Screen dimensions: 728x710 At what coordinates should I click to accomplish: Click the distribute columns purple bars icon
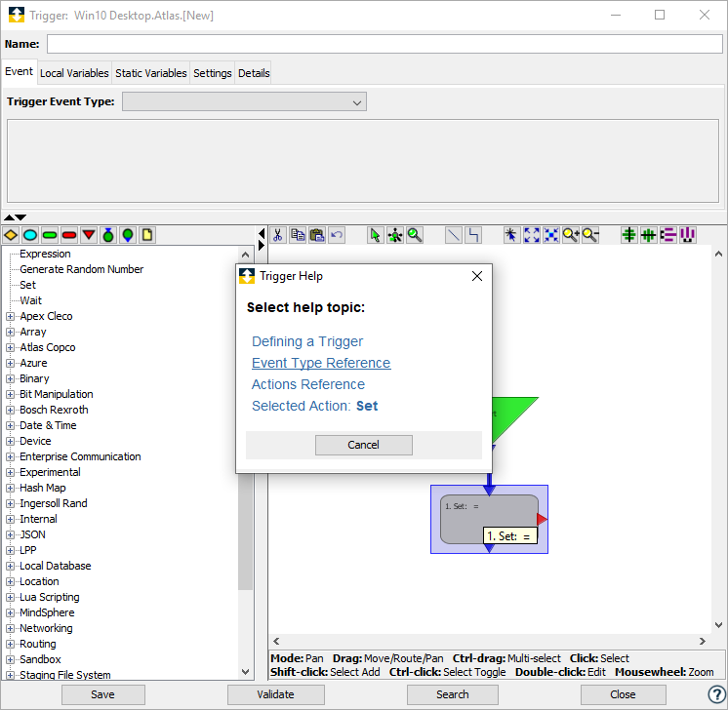[688, 235]
